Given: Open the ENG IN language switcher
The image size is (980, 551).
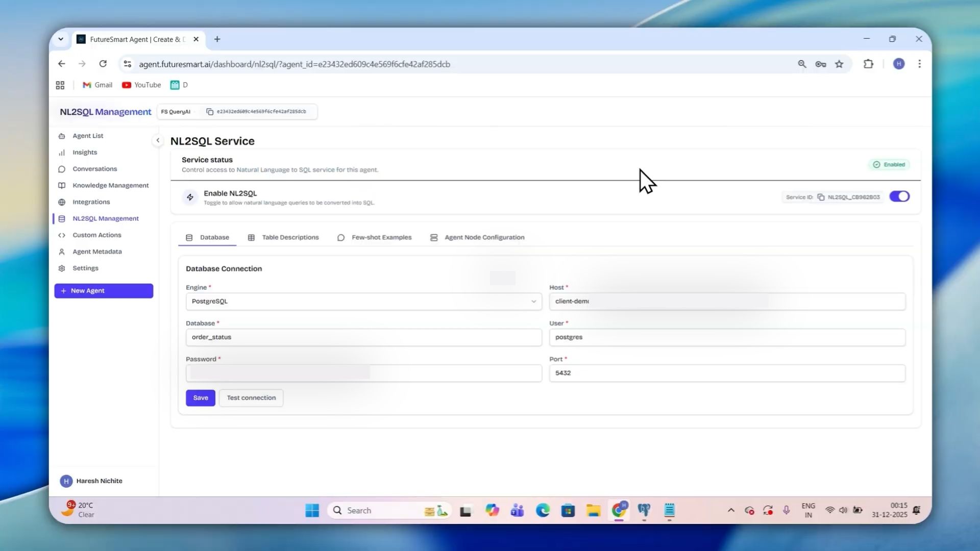Looking at the screenshot, I should (808, 510).
